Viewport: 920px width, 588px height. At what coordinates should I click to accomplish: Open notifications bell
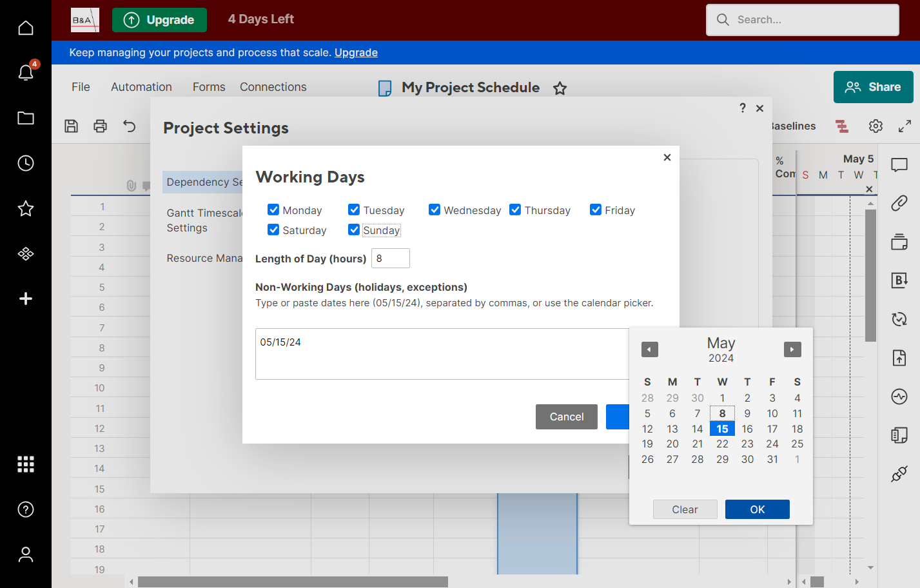(26, 72)
